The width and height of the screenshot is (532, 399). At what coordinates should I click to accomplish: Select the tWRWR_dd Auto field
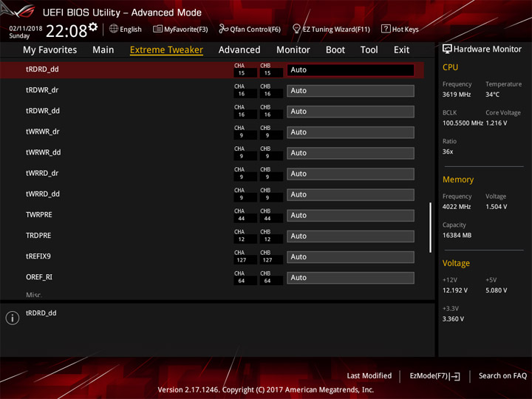(350, 153)
